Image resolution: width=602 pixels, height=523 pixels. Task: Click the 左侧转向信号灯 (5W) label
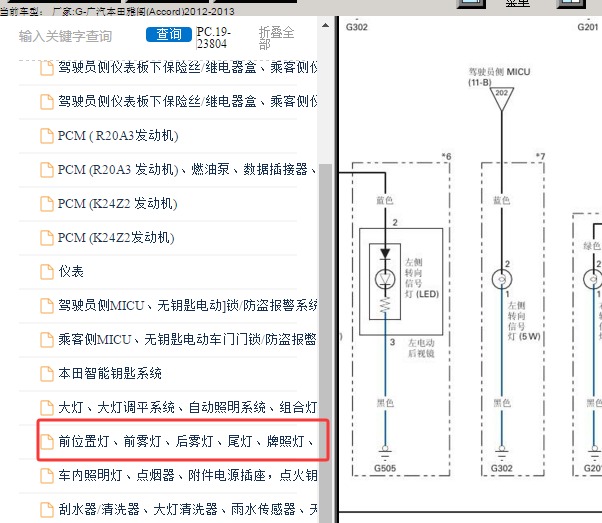click(x=524, y=321)
